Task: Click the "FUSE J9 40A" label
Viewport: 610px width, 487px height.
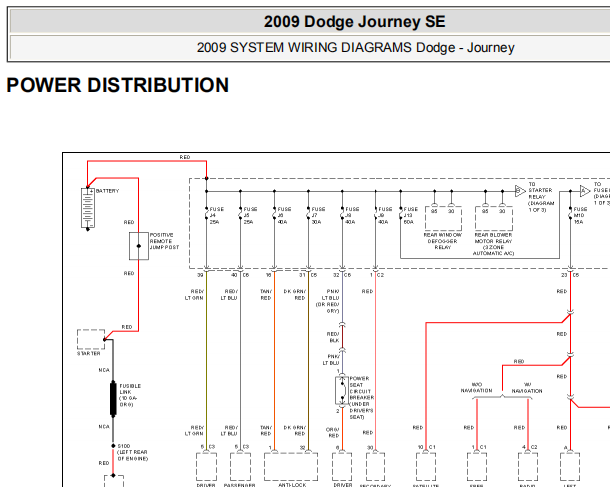Action: 385,215
